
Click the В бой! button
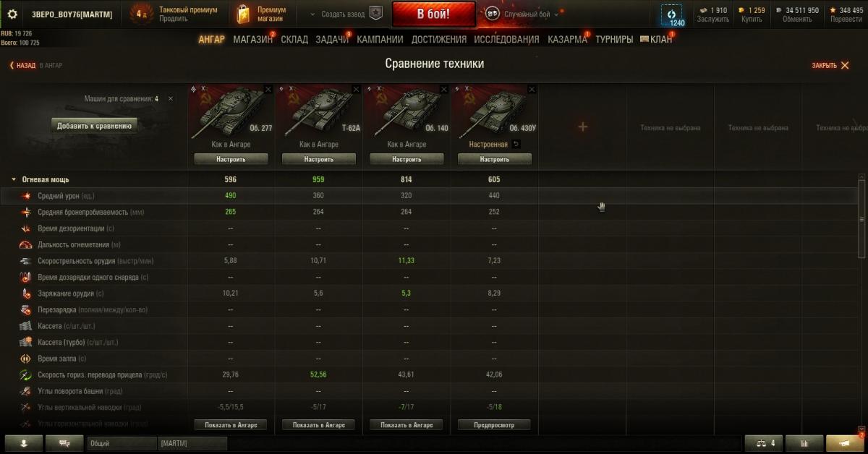point(434,14)
